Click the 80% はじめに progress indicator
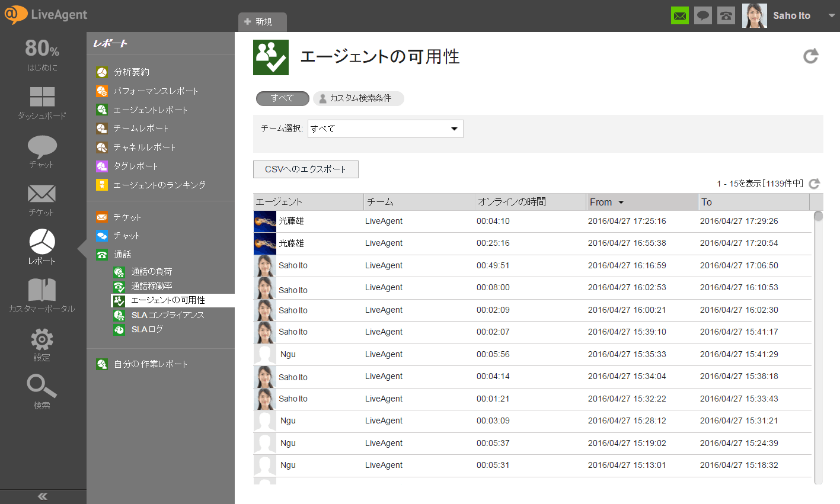The height and width of the screenshot is (504, 840). (x=42, y=54)
